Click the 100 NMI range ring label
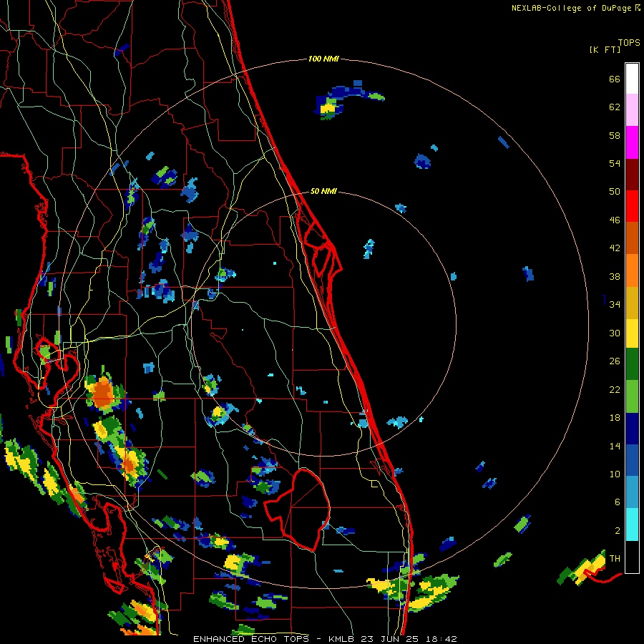 (x=323, y=59)
